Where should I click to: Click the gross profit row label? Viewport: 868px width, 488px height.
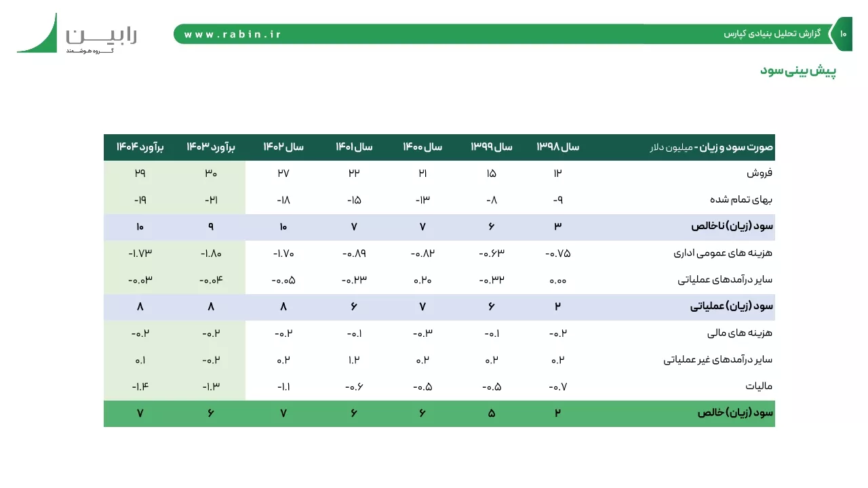732,227
